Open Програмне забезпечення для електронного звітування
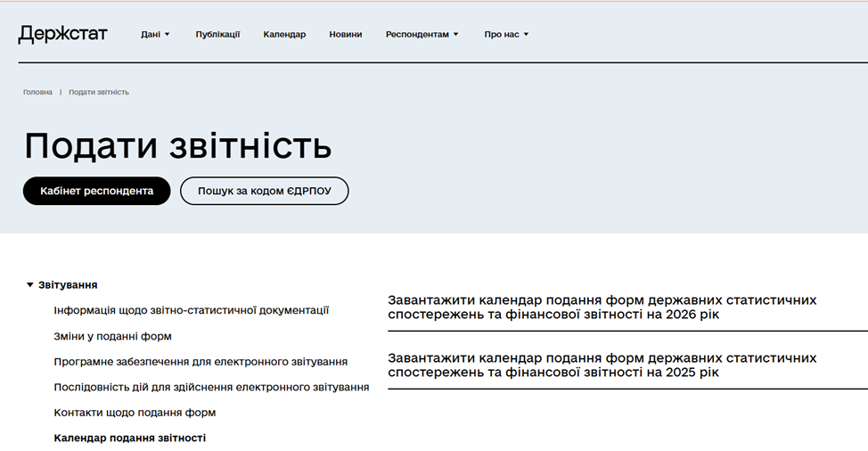The image size is (868, 451). (x=201, y=362)
